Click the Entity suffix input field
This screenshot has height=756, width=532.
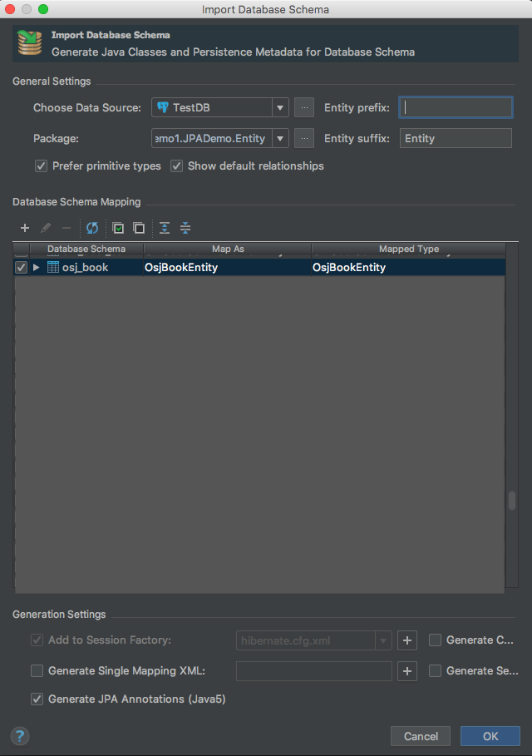tap(456, 138)
